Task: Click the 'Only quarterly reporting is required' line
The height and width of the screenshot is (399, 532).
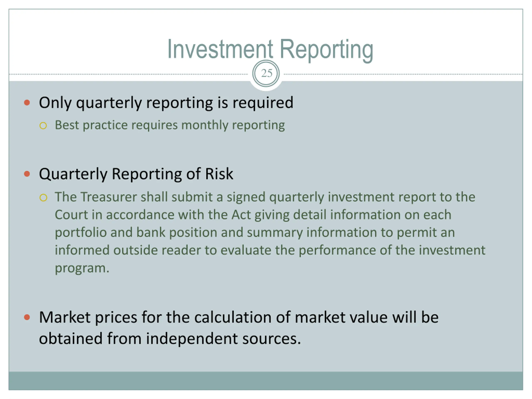Action: coord(166,103)
